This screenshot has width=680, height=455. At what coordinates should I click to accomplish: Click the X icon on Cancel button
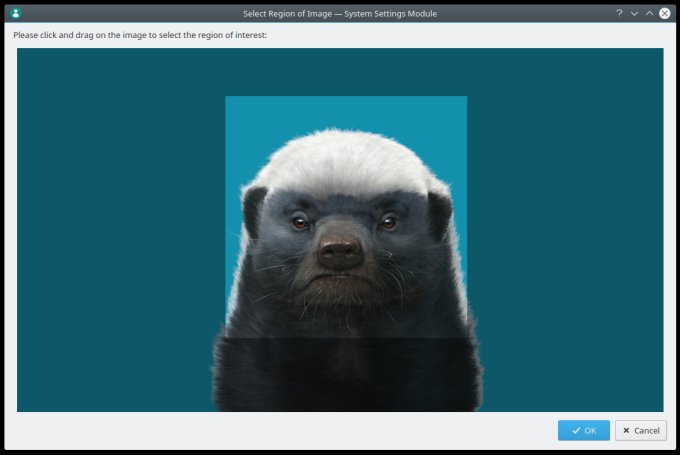(625, 430)
